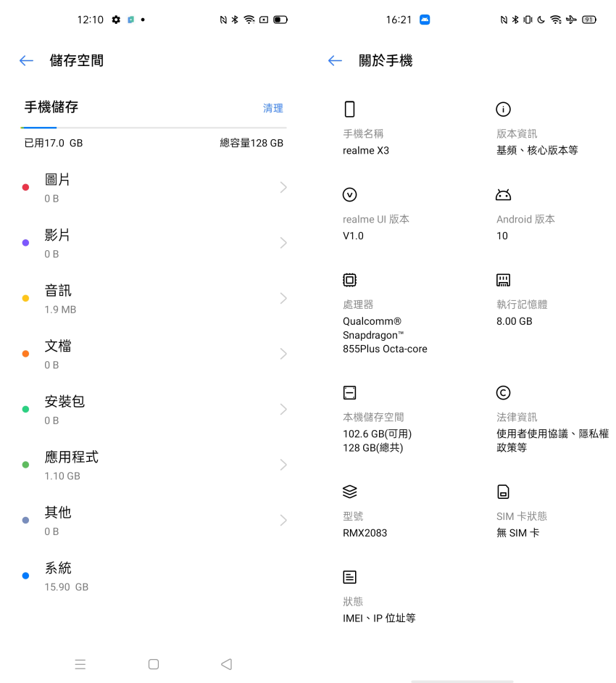Tap 清理 to clean phone storage
Viewport: 616px width, 683px height.
[273, 108]
